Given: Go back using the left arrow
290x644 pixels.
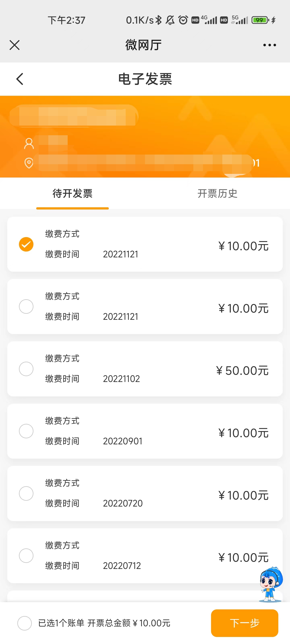Looking at the screenshot, I should (x=20, y=79).
